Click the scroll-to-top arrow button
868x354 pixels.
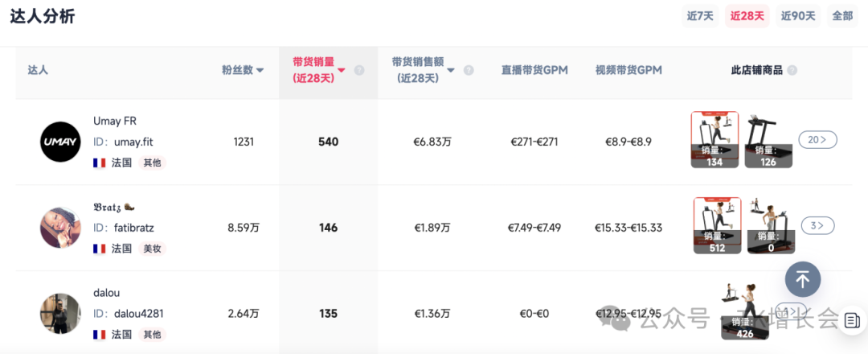(x=802, y=279)
